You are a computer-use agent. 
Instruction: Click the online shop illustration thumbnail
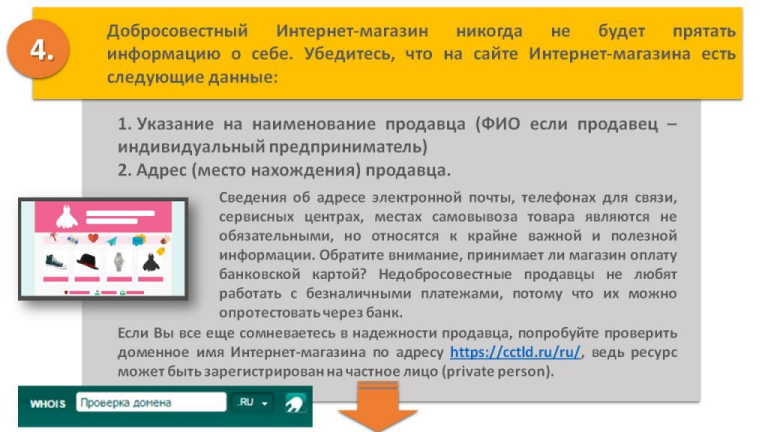tap(103, 249)
